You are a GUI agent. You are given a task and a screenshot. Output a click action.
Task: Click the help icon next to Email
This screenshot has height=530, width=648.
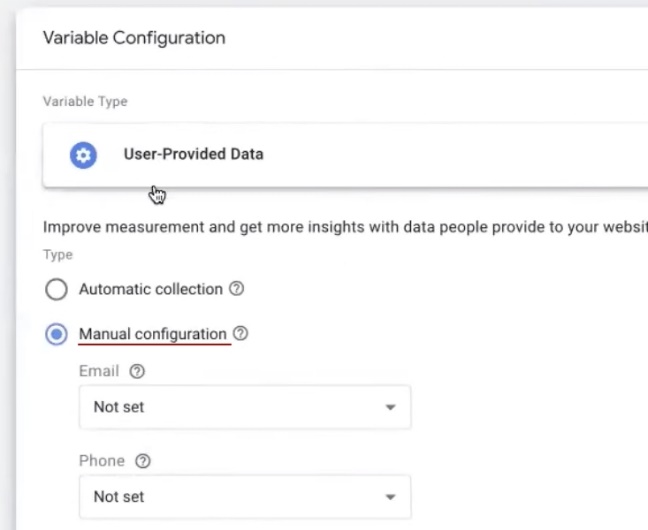(138, 371)
